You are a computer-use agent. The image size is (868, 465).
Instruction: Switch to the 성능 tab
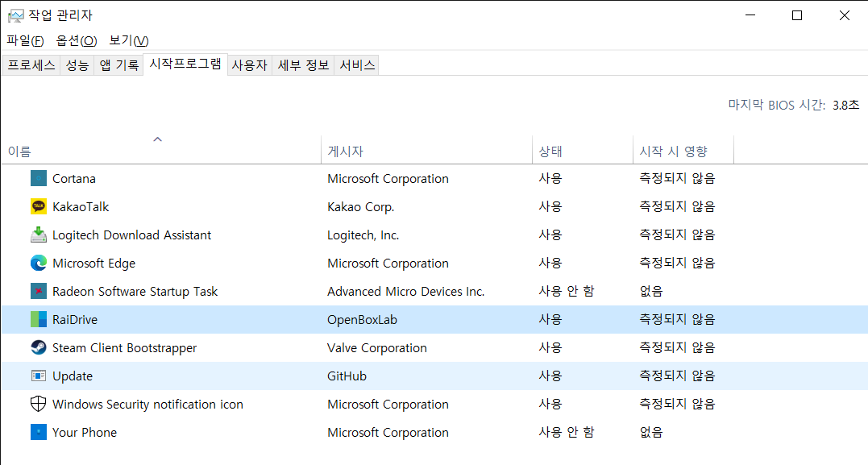(x=77, y=65)
